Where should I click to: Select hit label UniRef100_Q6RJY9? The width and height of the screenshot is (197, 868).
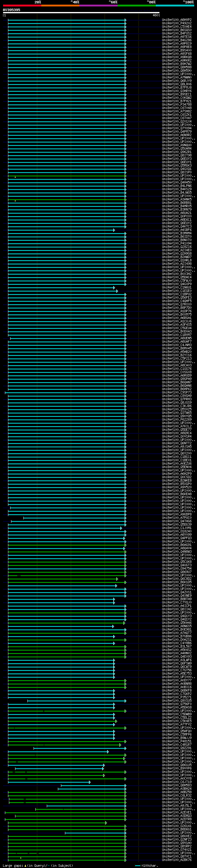[x=177, y=81]
